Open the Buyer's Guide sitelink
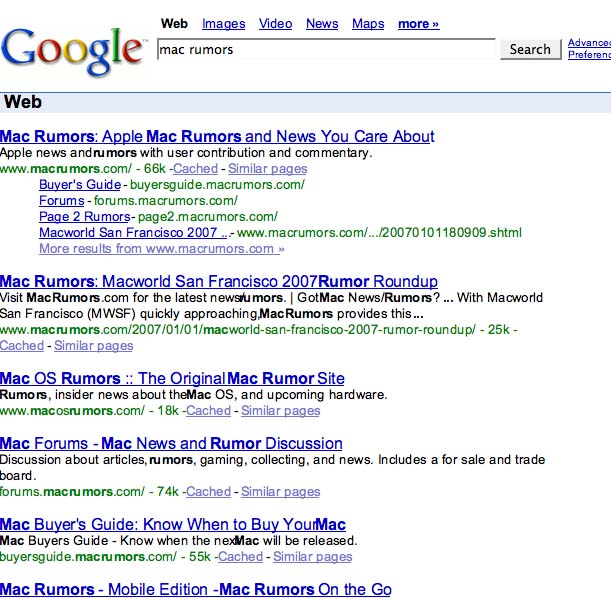 (x=80, y=185)
